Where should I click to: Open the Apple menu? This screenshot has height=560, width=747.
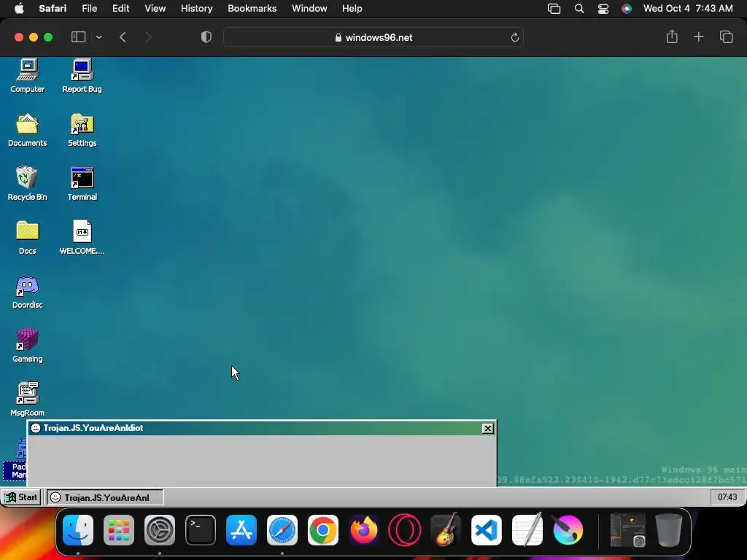pos(19,8)
